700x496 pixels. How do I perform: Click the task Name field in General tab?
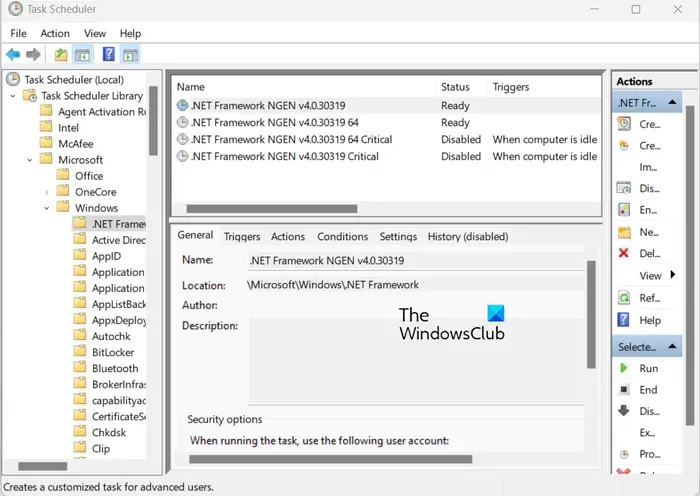pos(416,261)
